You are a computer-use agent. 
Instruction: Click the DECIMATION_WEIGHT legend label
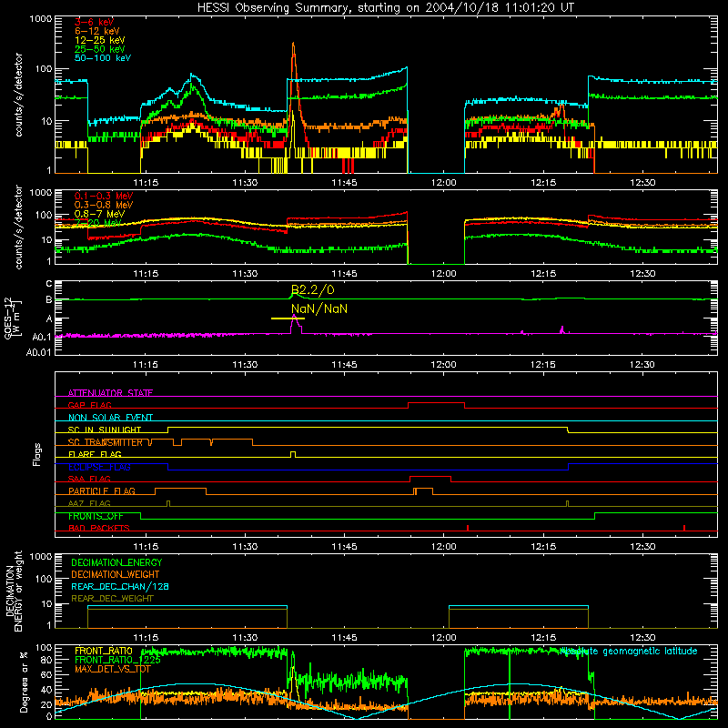pos(116,574)
